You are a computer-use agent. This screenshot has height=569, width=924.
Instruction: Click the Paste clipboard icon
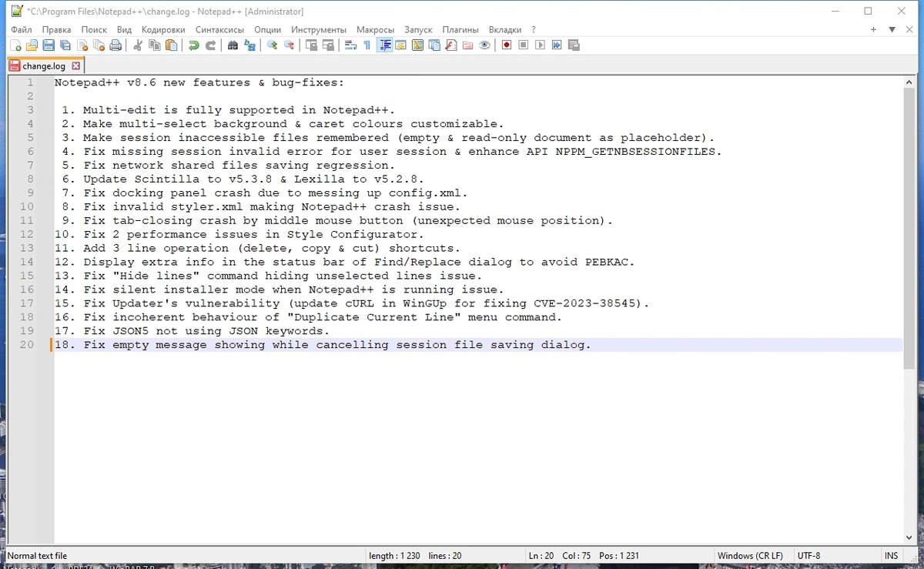pyautogui.click(x=172, y=45)
